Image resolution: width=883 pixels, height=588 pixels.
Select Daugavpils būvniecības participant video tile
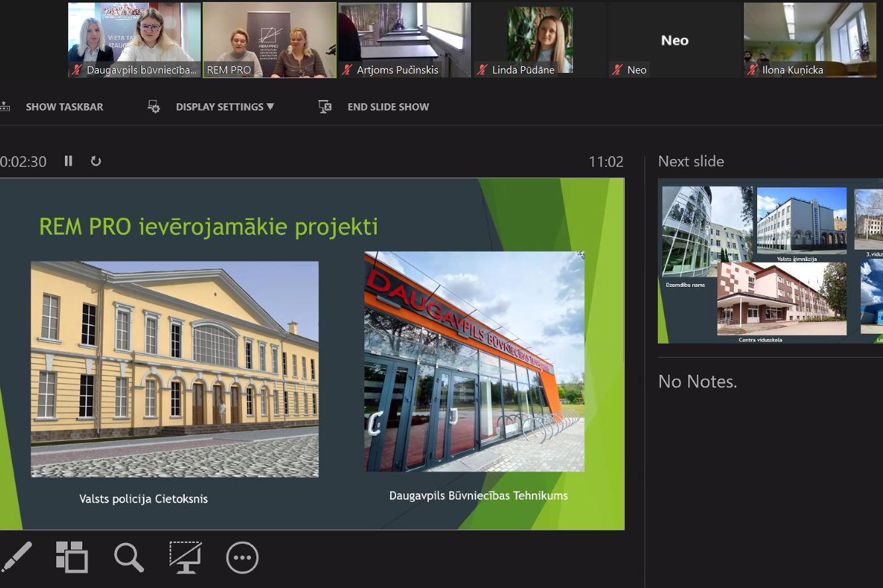click(x=134, y=40)
